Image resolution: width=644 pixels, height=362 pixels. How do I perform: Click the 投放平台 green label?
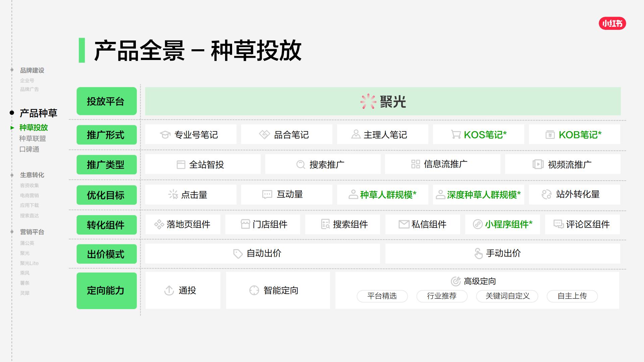107,101
